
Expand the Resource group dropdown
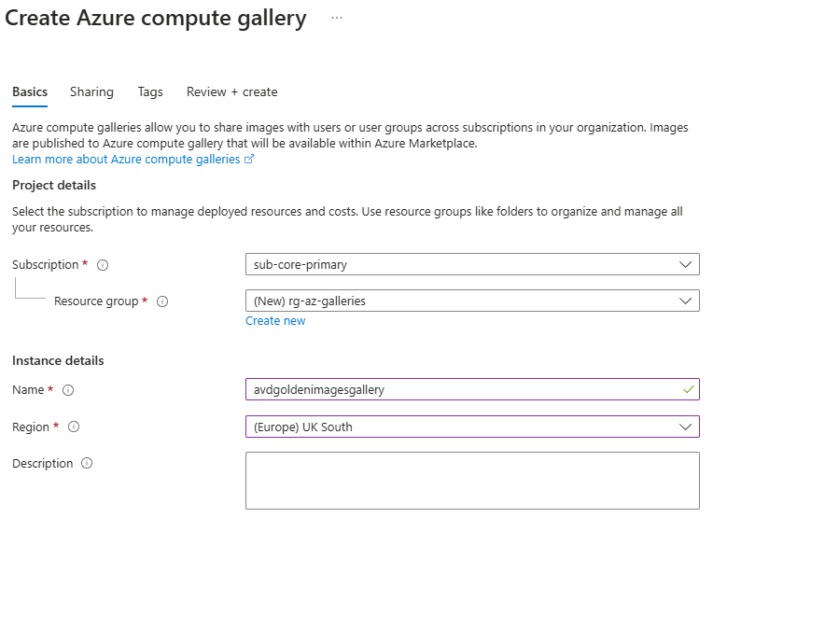pos(684,301)
